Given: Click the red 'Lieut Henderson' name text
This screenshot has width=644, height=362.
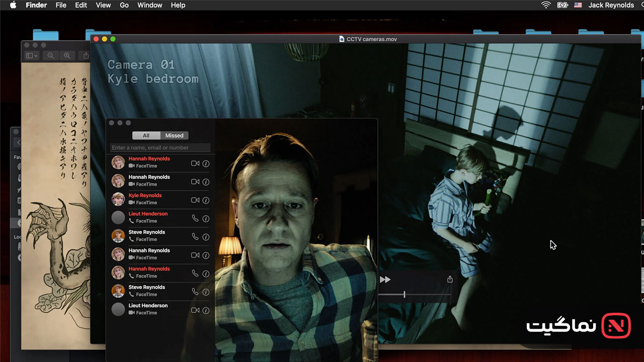Looking at the screenshot, I should click(148, 214).
